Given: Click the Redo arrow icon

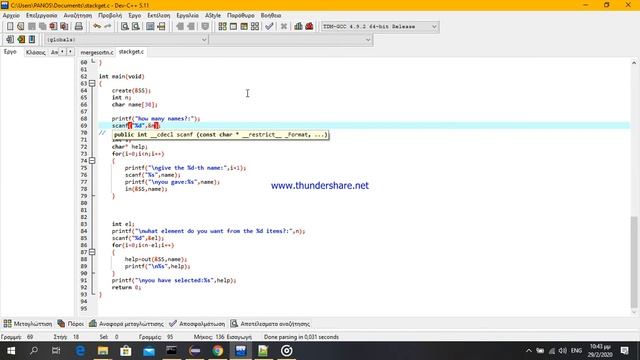Looking at the screenshot, I should point(108,27).
